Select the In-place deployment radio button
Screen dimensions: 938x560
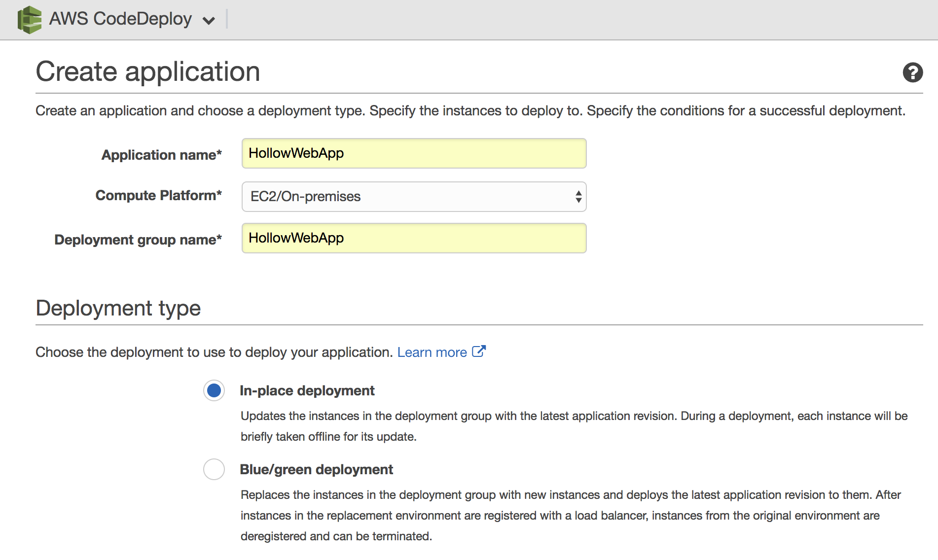(x=214, y=390)
